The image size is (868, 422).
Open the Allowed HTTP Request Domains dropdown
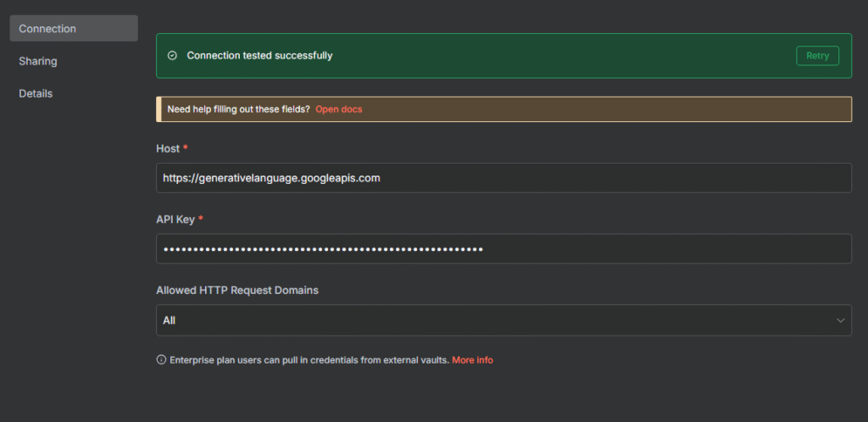coord(504,320)
